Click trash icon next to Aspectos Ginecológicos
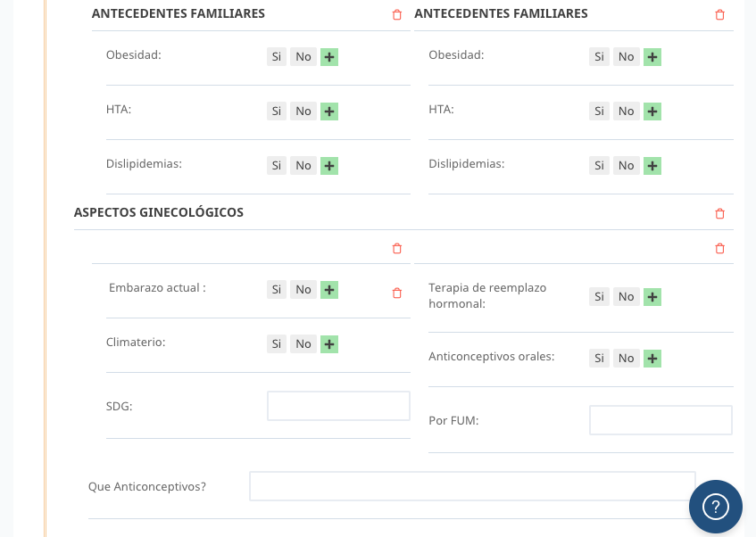 [719, 213]
